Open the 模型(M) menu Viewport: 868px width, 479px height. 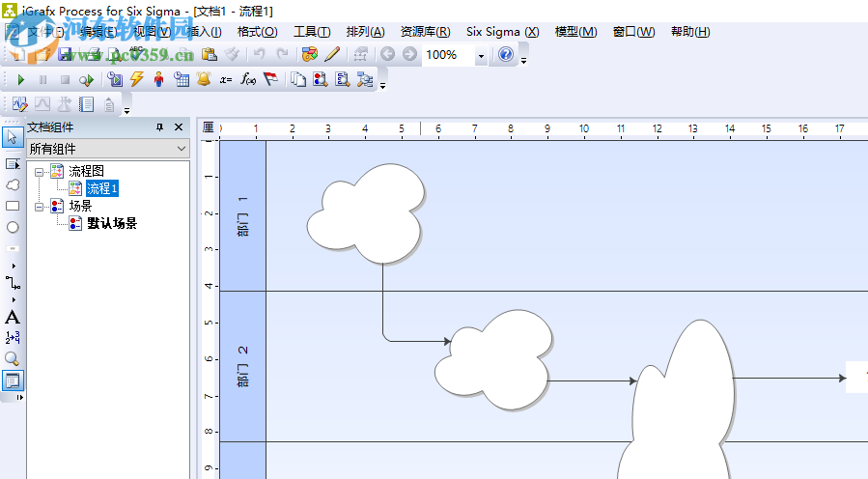575,32
